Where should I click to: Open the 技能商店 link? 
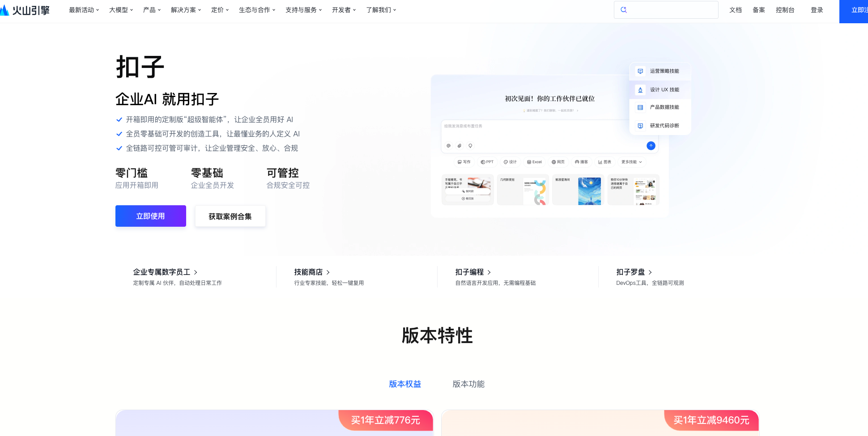(x=312, y=272)
